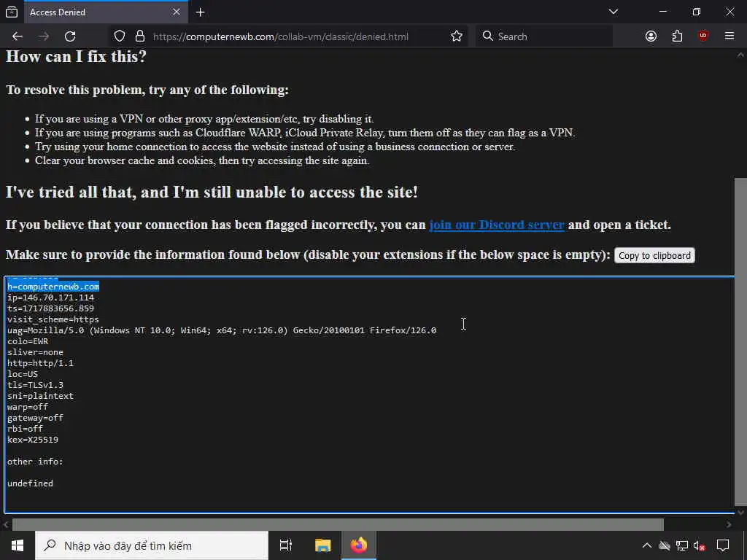Click the http=http/1.1 line
Image resolution: width=747 pixels, height=560 pixels.
pos(41,363)
